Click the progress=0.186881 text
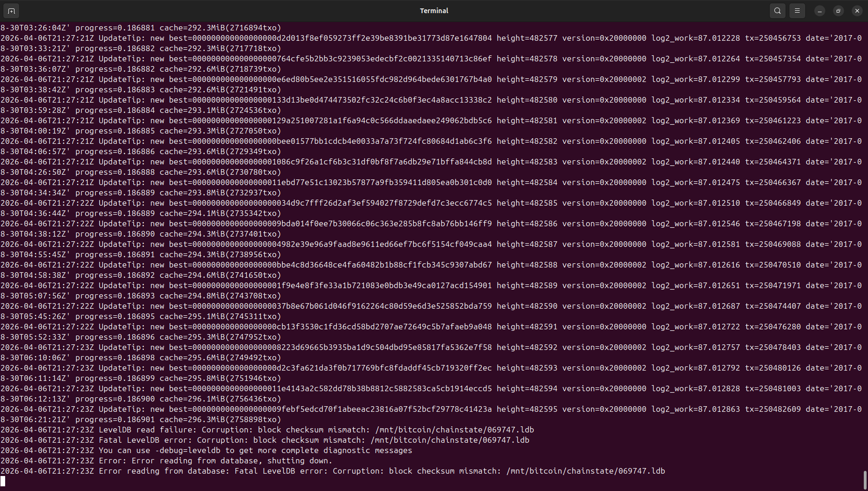868x491 pixels. point(115,28)
